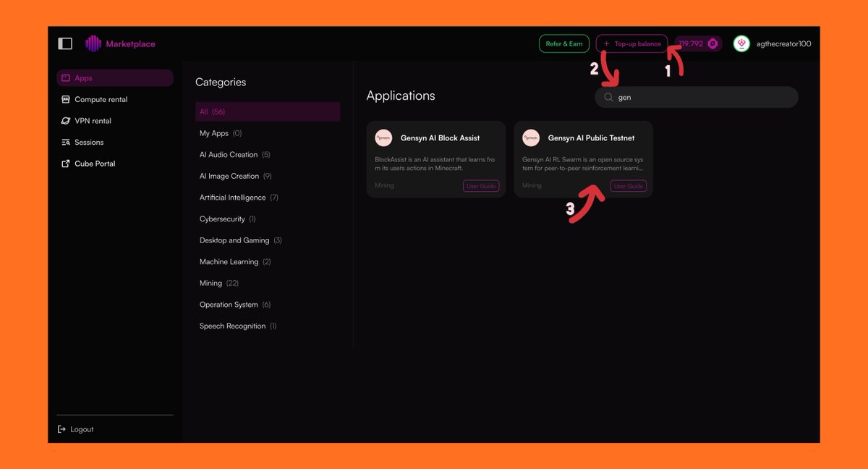
Task: Click the Cube Portal external-link icon
Action: pyautogui.click(x=65, y=164)
